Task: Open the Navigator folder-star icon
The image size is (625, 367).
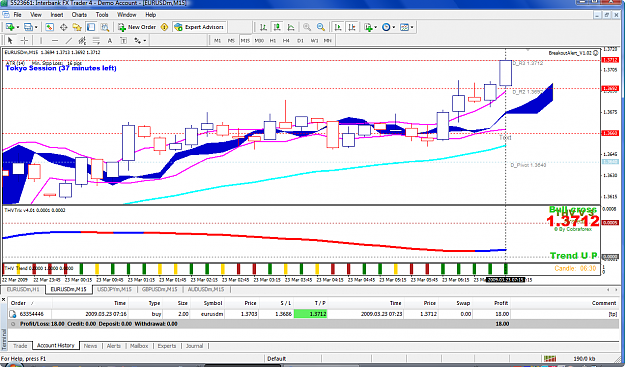Action: click(77, 27)
